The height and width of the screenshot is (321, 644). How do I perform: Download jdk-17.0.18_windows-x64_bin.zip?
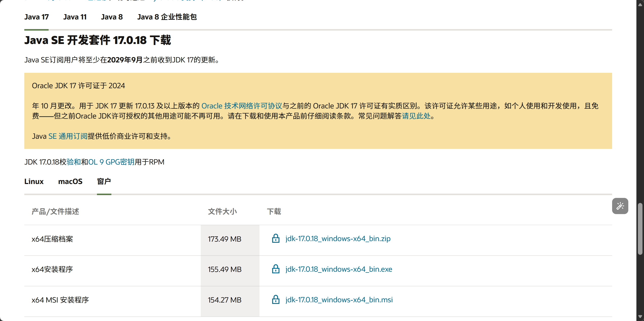tap(338, 239)
